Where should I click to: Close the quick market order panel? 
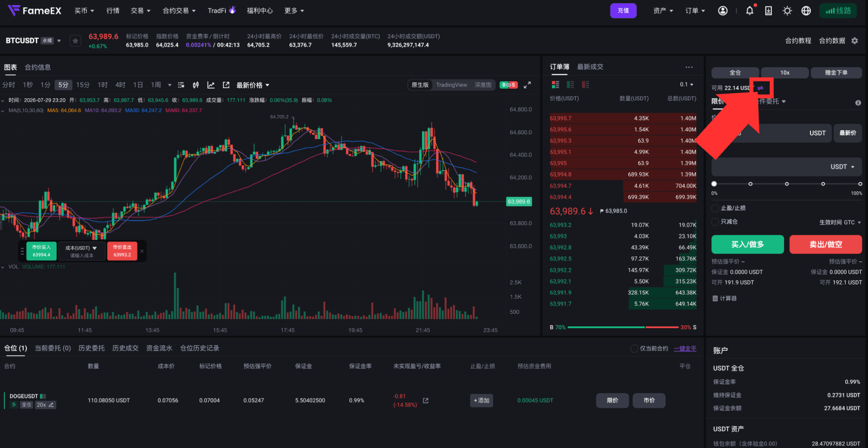[x=142, y=251]
